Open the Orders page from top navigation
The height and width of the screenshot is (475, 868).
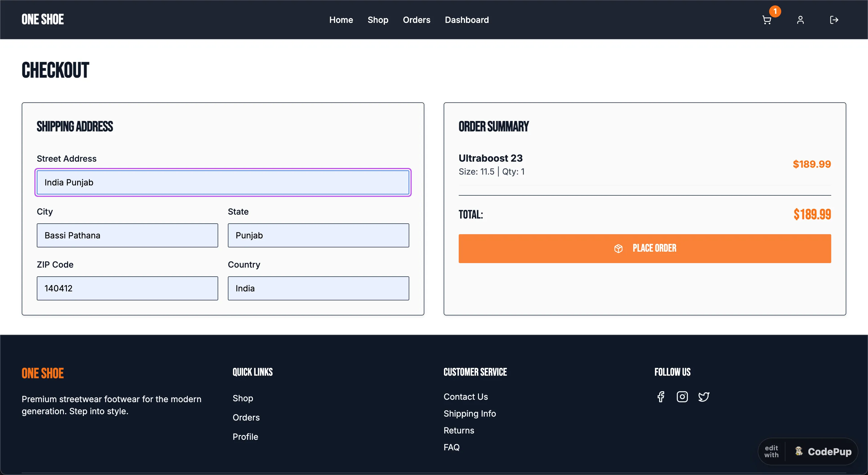pos(417,20)
